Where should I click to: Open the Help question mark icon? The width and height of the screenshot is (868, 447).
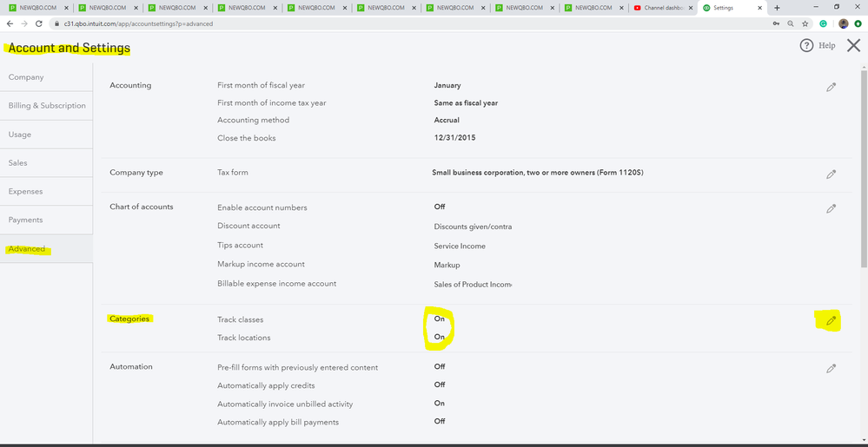[806, 45]
